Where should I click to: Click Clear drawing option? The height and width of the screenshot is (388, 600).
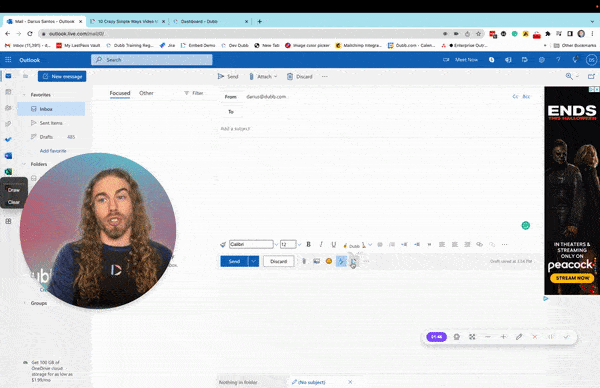coord(14,202)
